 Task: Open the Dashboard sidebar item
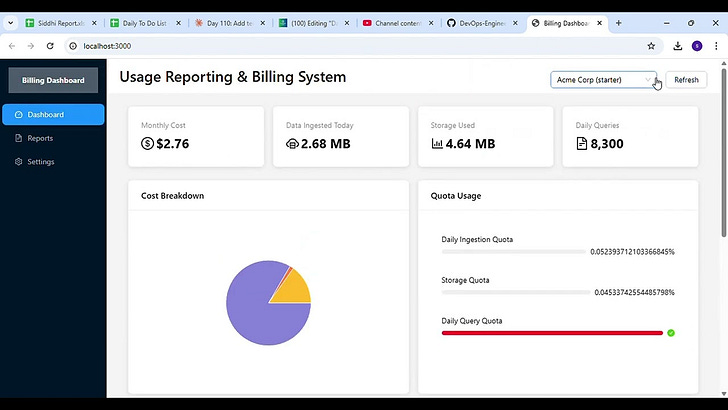(53, 115)
